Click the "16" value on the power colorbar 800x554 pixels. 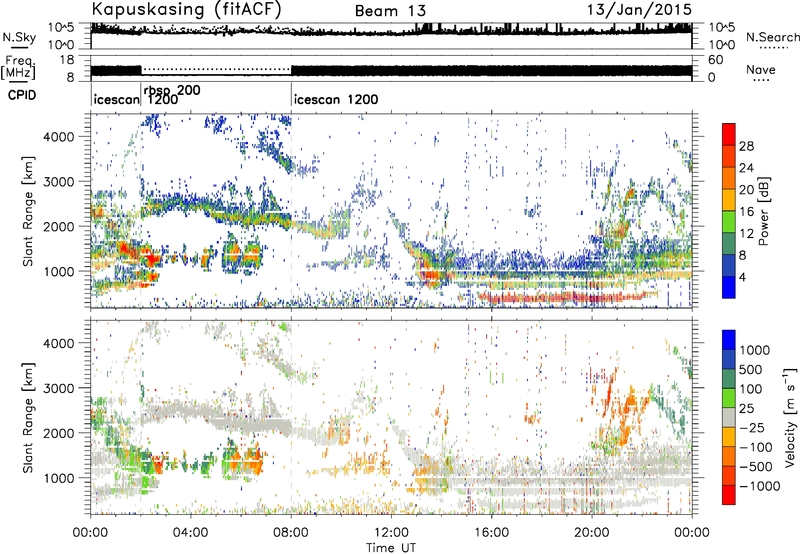[x=746, y=212]
